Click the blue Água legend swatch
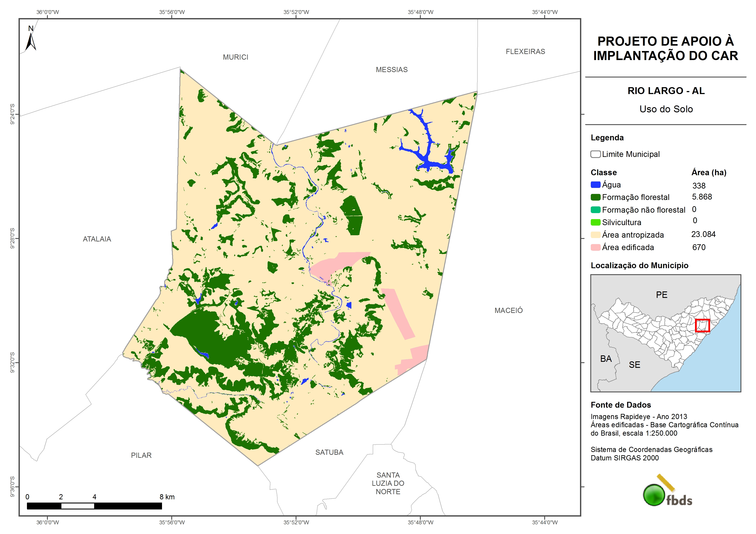The width and height of the screenshot is (756, 534). (x=595, y=185)
